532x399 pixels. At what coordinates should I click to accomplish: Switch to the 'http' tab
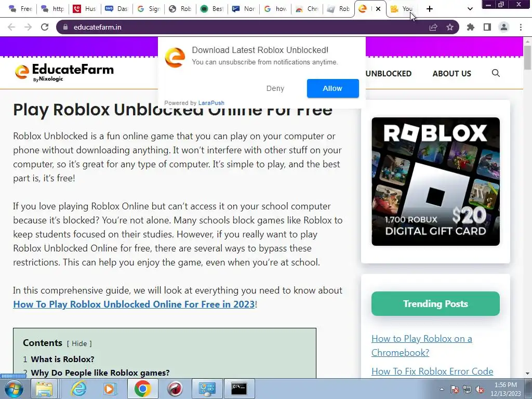tap(52, 9)
